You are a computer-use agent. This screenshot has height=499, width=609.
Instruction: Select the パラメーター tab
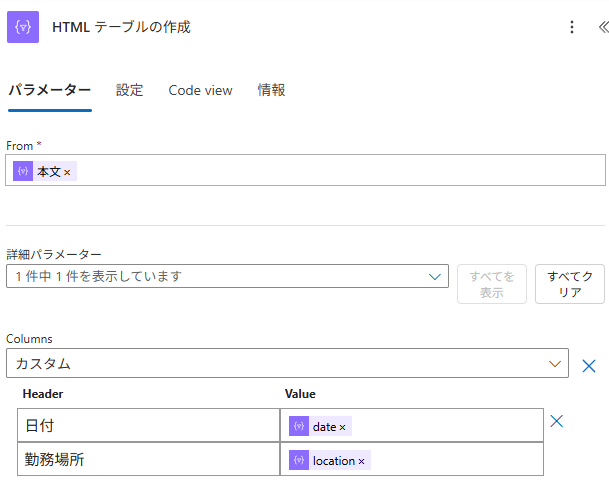click(50, 90)
